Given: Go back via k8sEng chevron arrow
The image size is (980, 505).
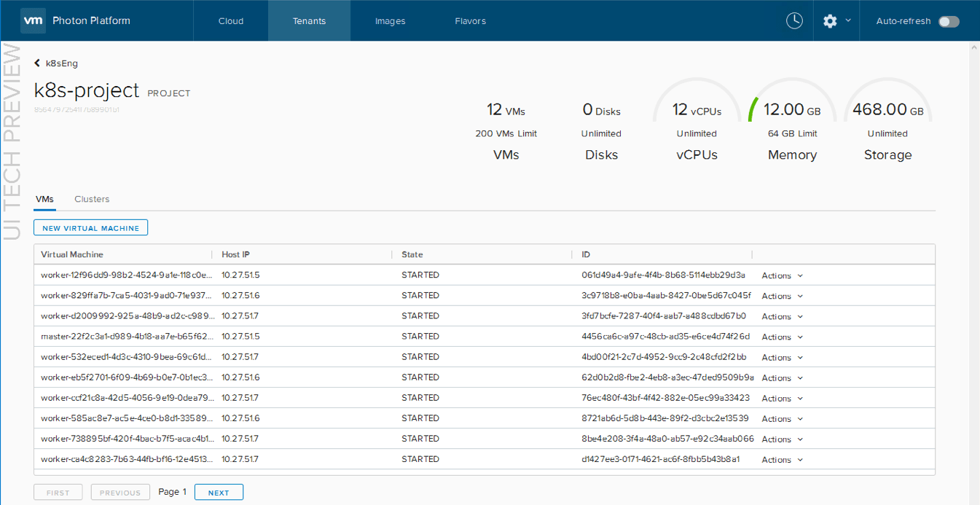Looking at the screenshot, I should tap(37, 63).
